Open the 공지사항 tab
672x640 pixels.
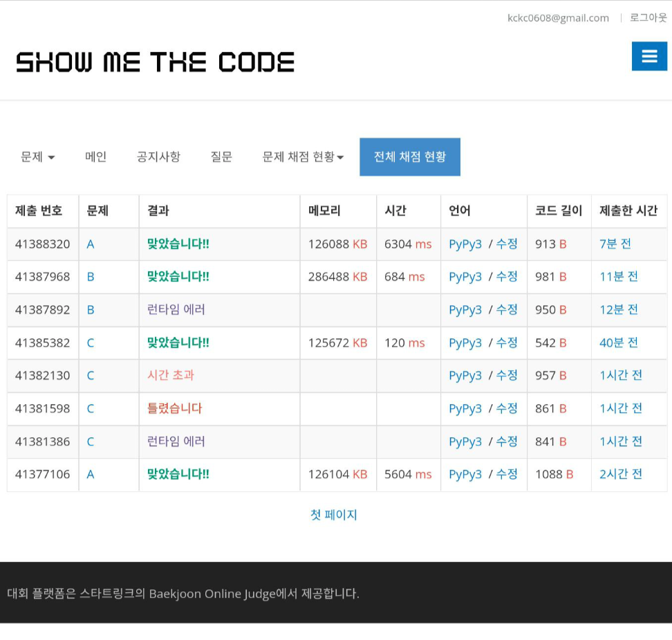point(158,156)
